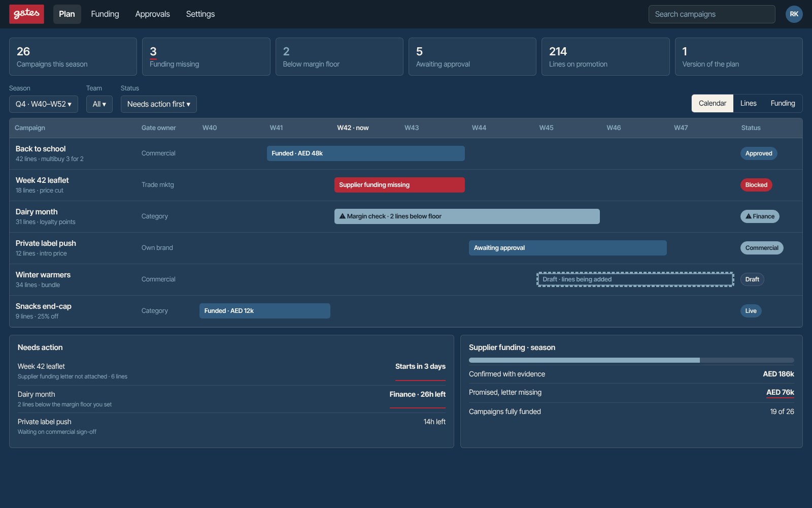Open the Needs action first status dropdown
The image size is (812, 508).
[x=159, y=104]
